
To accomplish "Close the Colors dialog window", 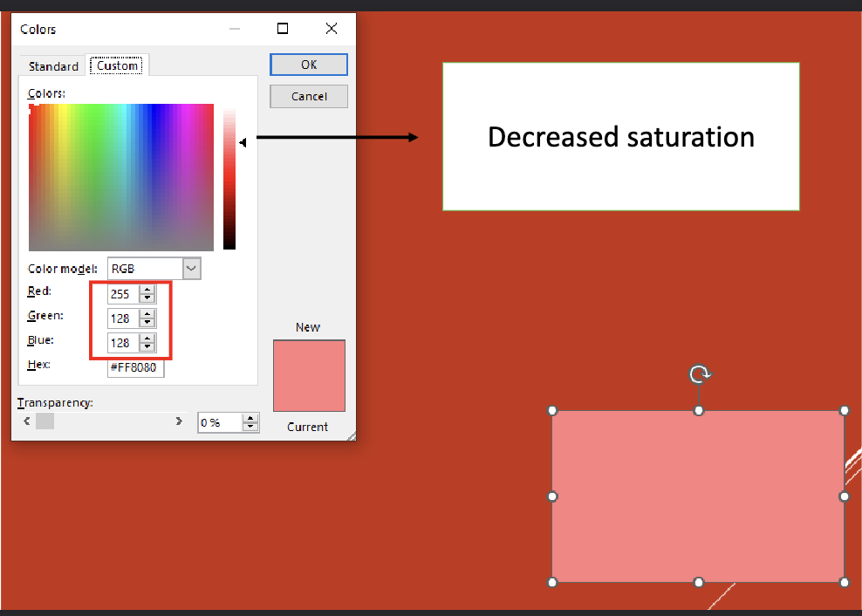I will click(331, 29).
